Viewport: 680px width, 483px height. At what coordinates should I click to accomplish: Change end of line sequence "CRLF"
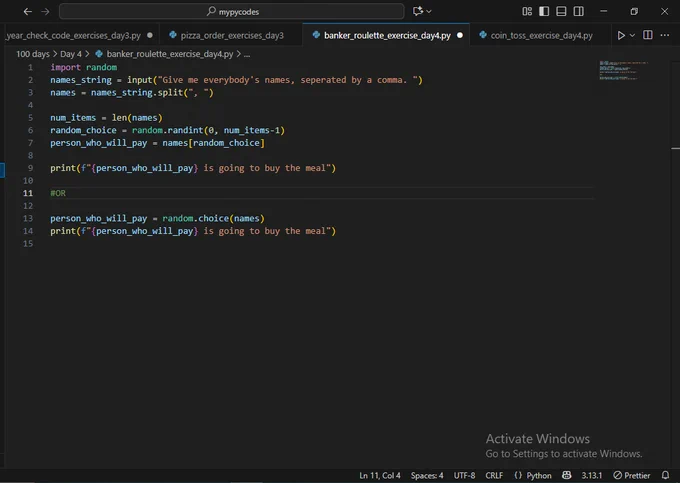pyautogui.click(x=494, y=476)
